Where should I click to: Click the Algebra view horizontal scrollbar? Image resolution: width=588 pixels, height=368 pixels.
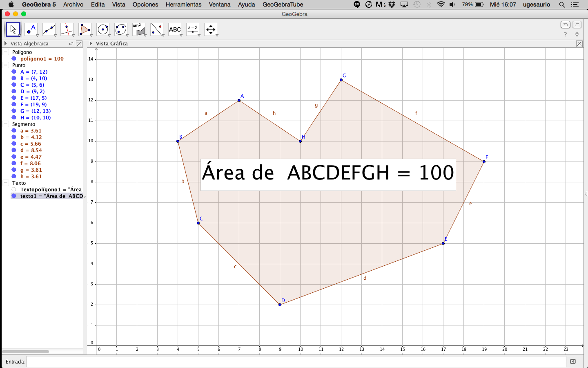(x=25, y=352)
